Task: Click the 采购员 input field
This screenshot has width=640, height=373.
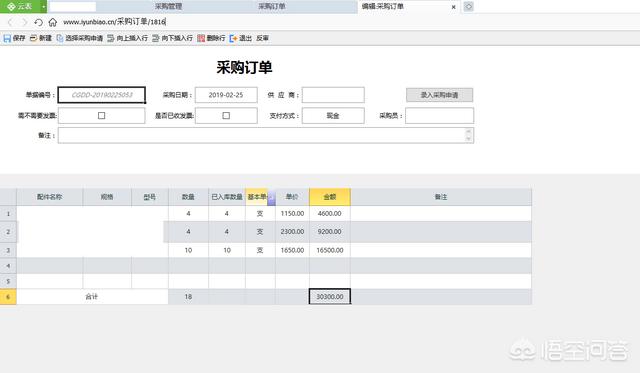Action: point(440,116)
